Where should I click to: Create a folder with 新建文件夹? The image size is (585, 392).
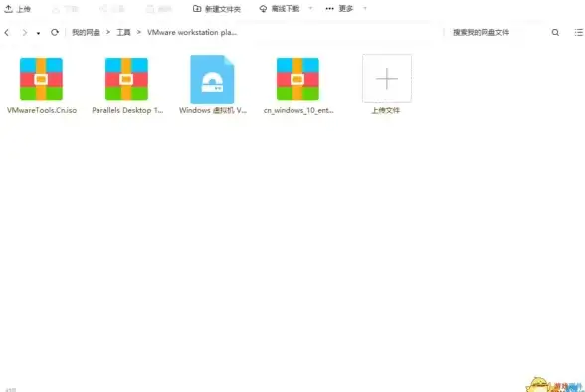[x=217, y=9]
